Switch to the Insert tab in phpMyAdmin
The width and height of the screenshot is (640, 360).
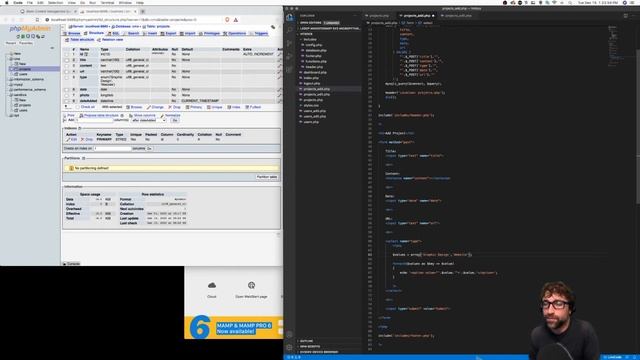tap(150, 33)
